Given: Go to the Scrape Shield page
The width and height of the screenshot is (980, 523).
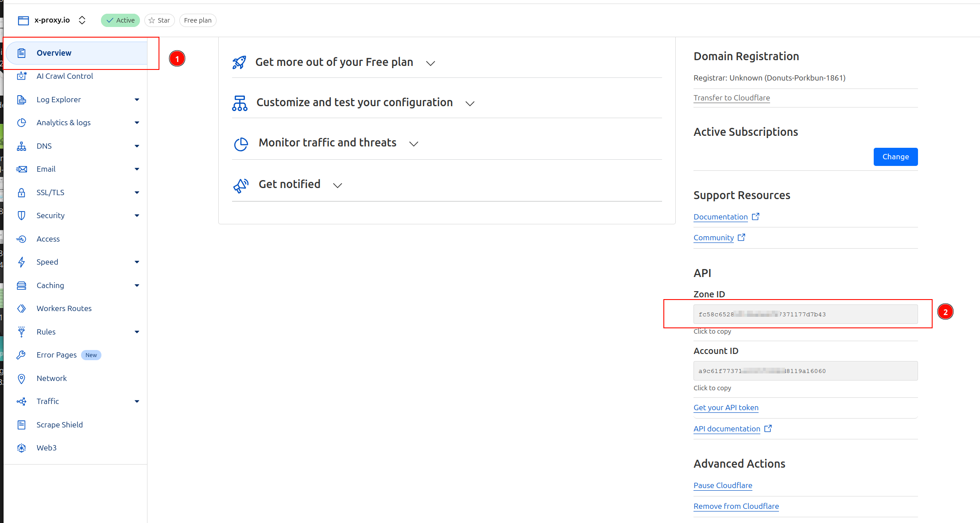Looking at the screenshot, I should (59, 425).
